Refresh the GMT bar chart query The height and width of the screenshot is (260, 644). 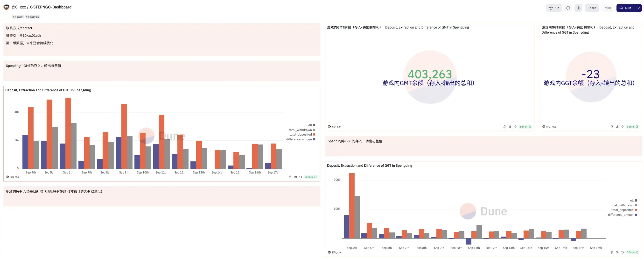[301, 177]
